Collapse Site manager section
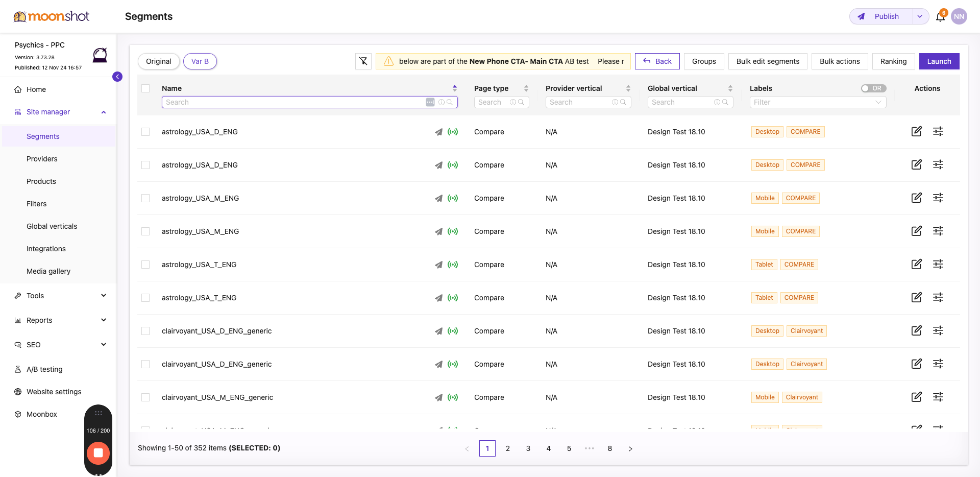 104,112
